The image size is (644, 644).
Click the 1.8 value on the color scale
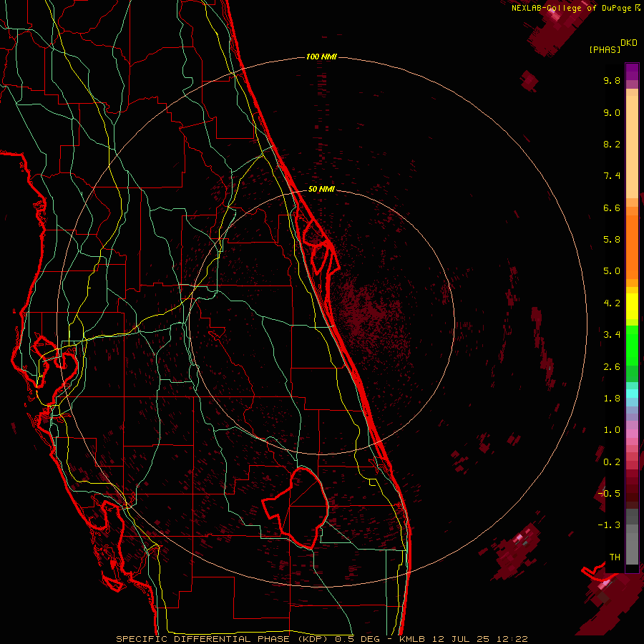(612, 399)
